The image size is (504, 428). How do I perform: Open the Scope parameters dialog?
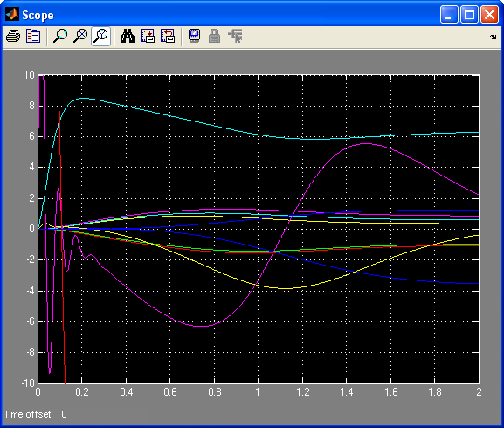coord(33,36)
